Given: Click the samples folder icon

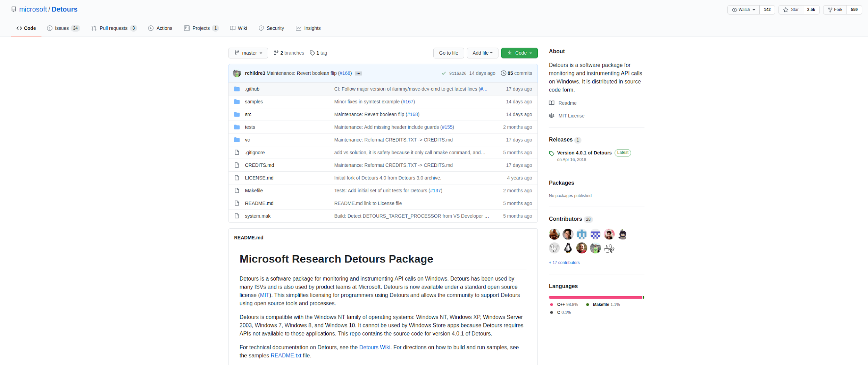Looking at the screenshot, I should 237,102.
